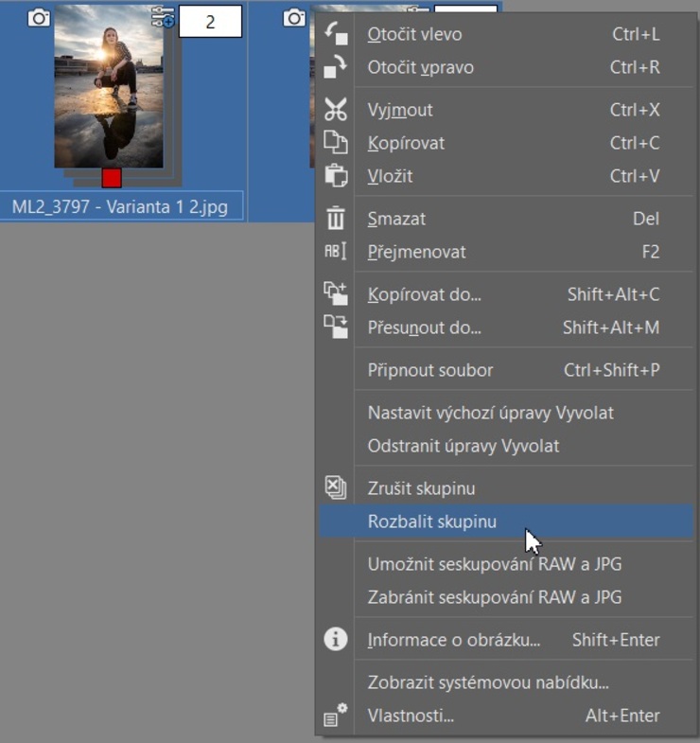Click the copy-to folder icon
Screen dimensions: 700x743
pos(335,293)
